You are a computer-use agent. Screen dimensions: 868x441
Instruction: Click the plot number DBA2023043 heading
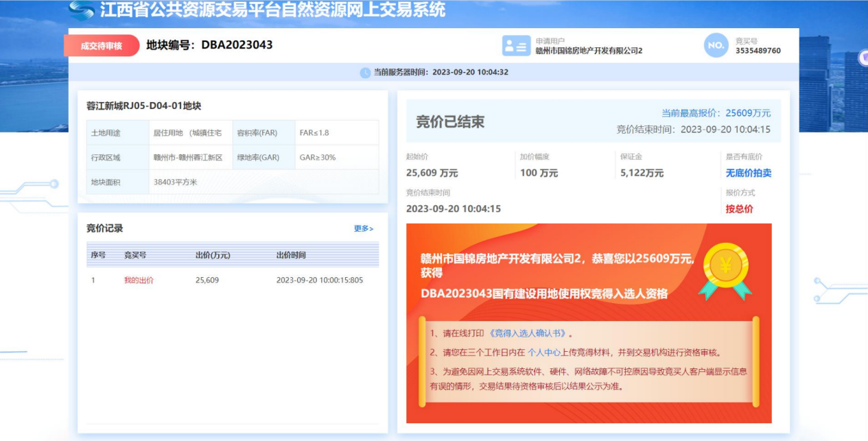click(x=209, y=45)
